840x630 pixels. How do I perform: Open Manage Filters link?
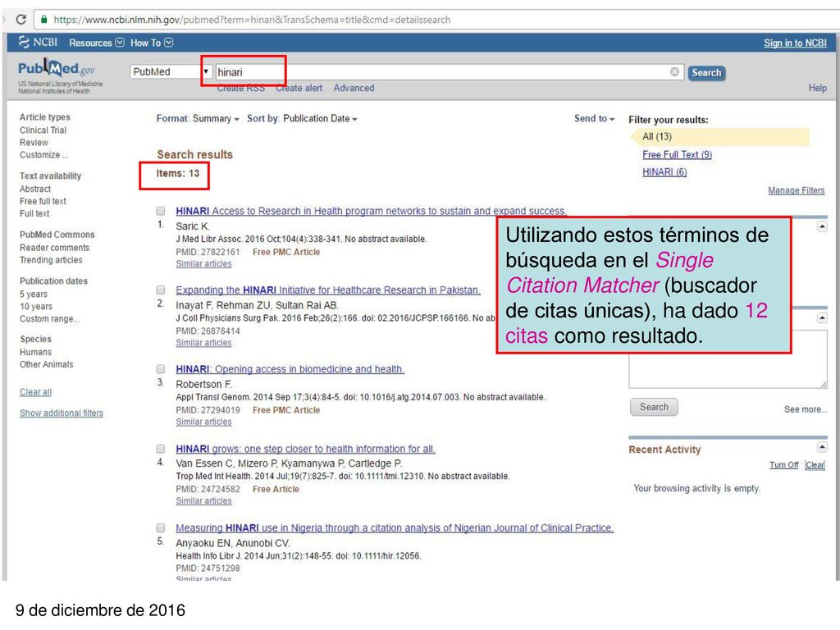[796, 190]
